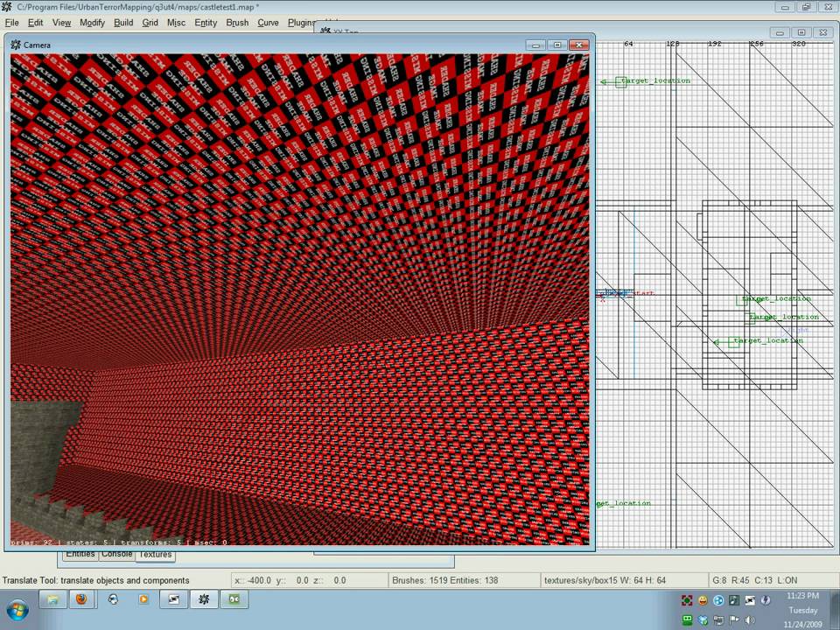The height and width of the screenshot is (630, 840).
Task: Click the picture-window taskbar button
Action: point(173,599)
